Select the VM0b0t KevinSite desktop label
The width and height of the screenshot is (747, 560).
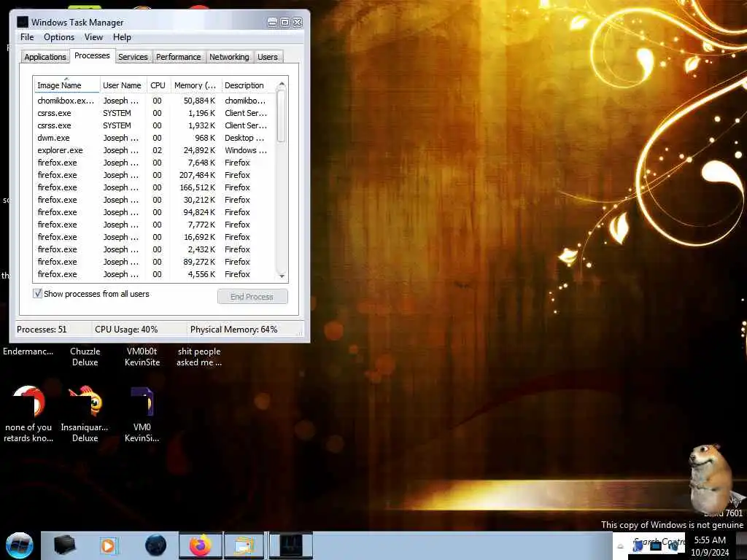click(x=142, y=357)
